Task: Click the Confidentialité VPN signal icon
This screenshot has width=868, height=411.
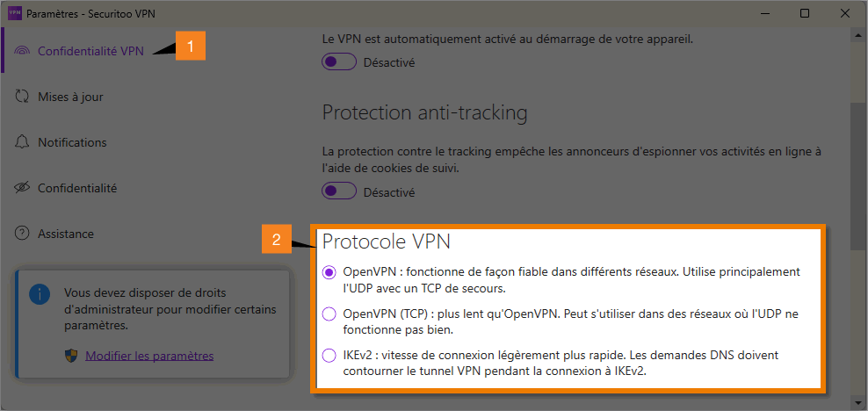Action: (22, 52)
